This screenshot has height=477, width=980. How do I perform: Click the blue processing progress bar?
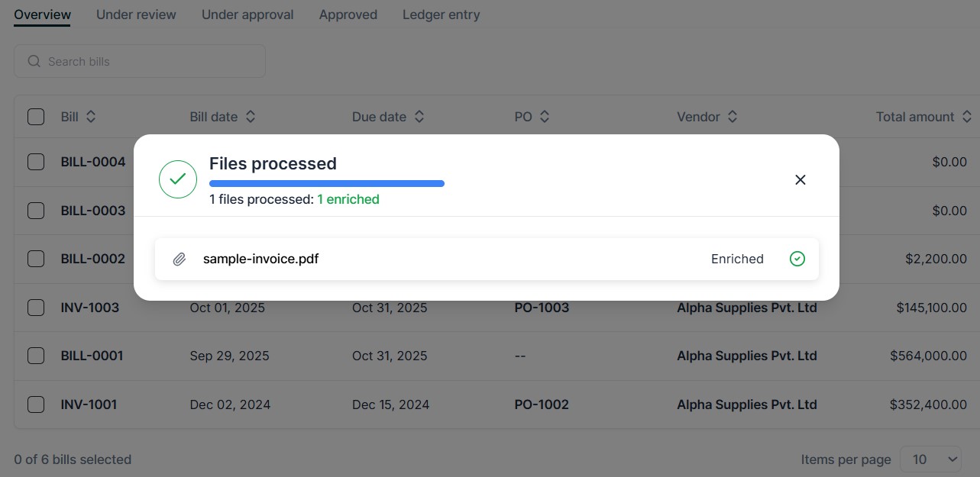click(x=327, y=183)
